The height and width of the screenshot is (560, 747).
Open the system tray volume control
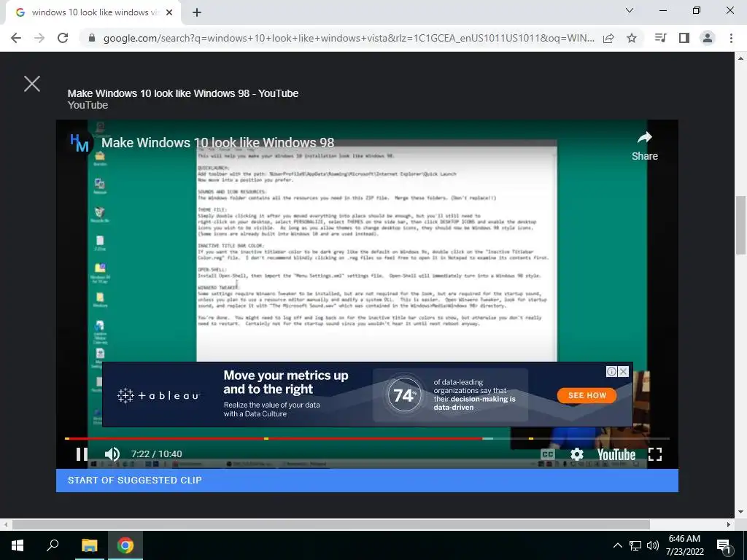[653, 545]
